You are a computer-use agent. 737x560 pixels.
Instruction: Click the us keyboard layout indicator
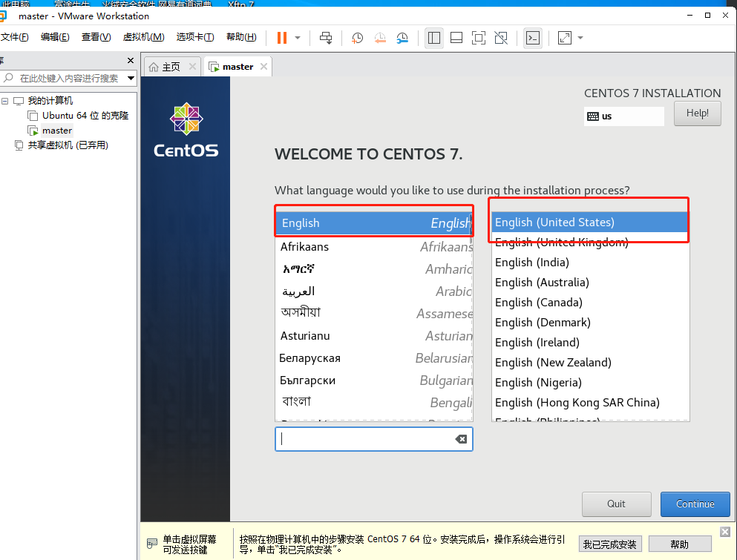tap(623, 116)
